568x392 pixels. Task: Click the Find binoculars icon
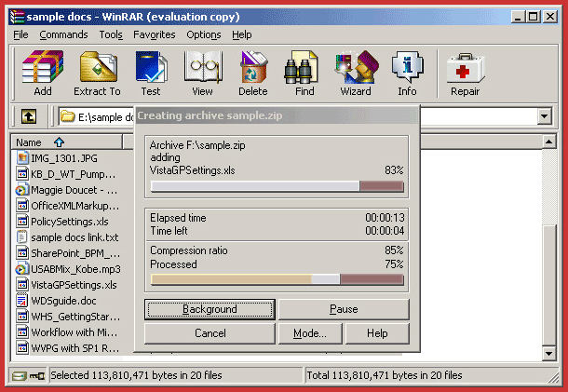302,67
